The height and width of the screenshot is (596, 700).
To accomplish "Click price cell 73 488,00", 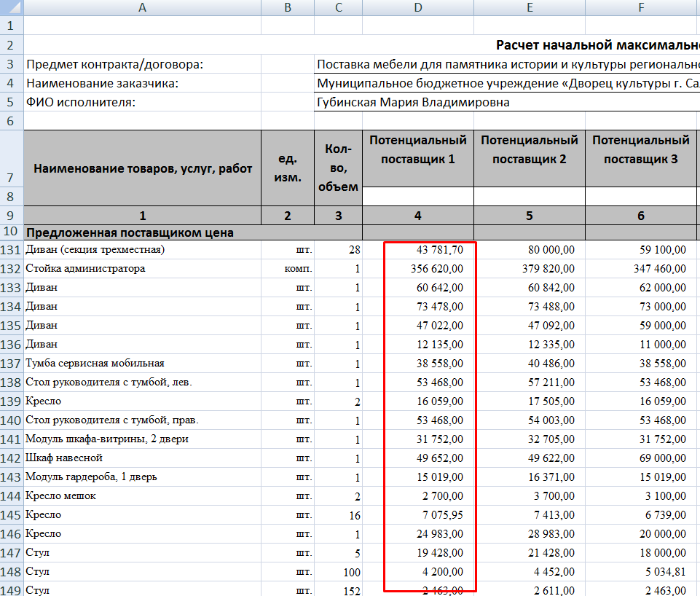I will tap(530, 306).
